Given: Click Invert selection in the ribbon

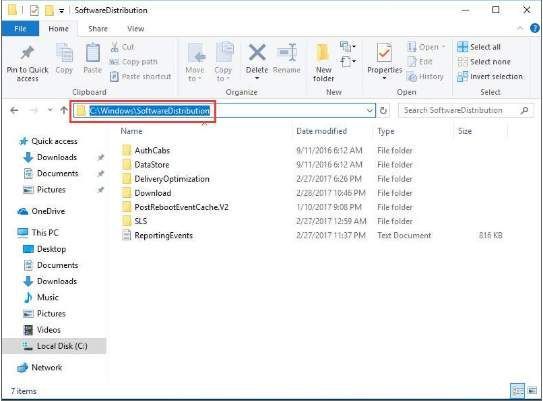Looking at the screenshot, I should pyautogui.click(x=490, y=76).
